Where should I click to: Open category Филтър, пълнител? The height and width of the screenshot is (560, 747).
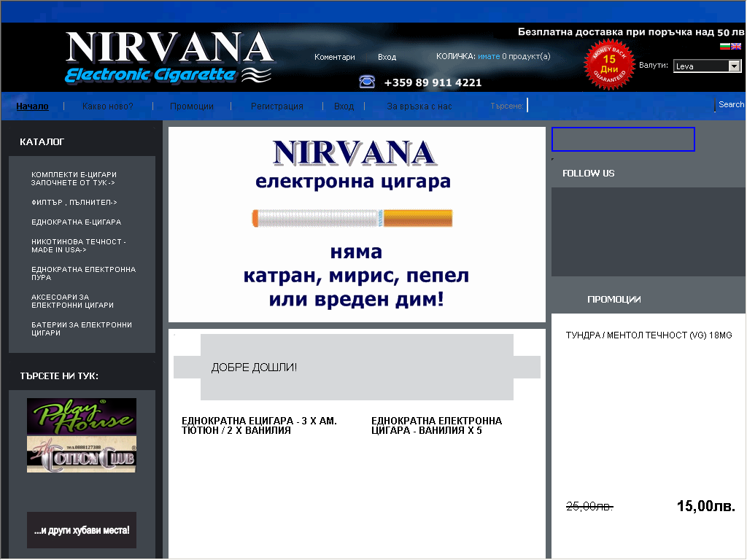(74, 203)
